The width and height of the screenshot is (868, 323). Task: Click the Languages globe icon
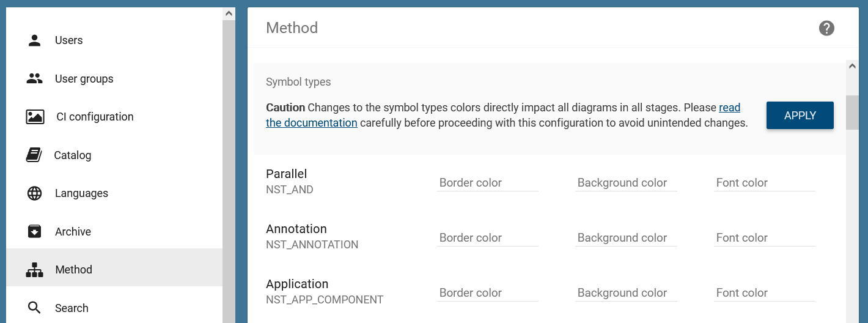(35, 193)
